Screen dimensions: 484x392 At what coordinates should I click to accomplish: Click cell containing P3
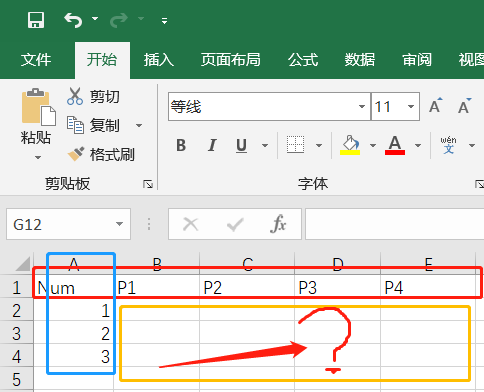point(338,287)
